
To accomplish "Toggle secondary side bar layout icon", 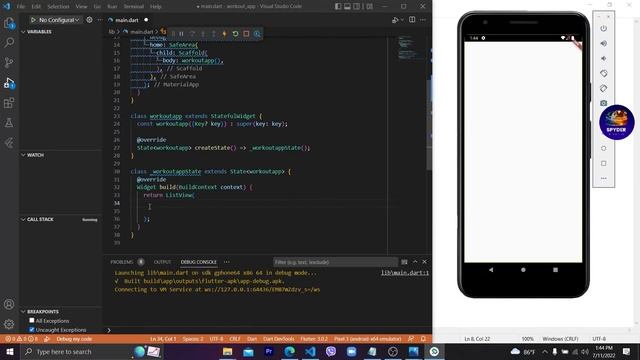I will (x=357, y=7).
